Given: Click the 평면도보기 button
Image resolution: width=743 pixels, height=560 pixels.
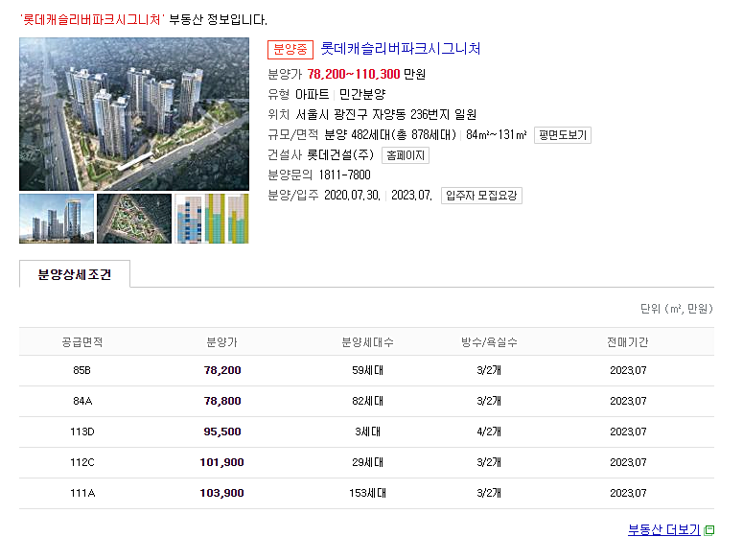Looking at the screenshot, I should (x=563, y=135).
